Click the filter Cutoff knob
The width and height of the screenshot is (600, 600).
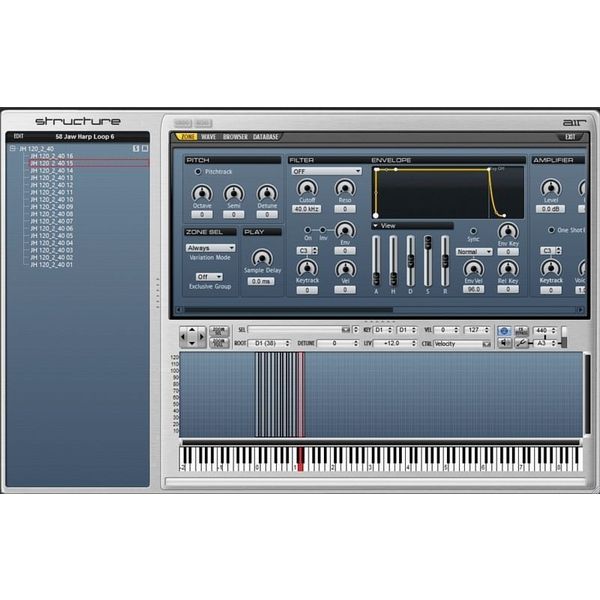307,189
